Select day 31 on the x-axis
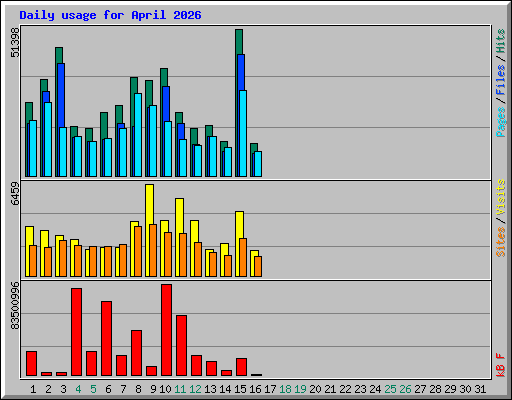Screen dimensions: 512x400 480,389
